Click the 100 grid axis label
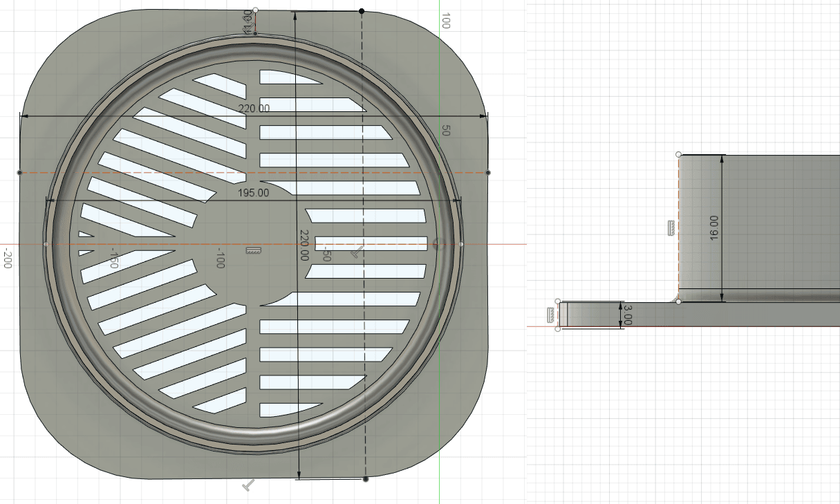The width and height of the screenshot is (840, 504). point(446,21)
